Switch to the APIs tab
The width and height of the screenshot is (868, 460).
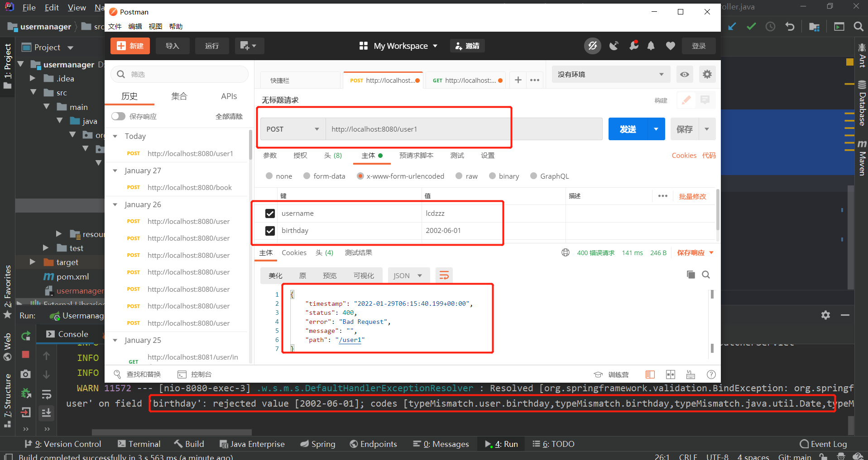[x=229, y=96]
